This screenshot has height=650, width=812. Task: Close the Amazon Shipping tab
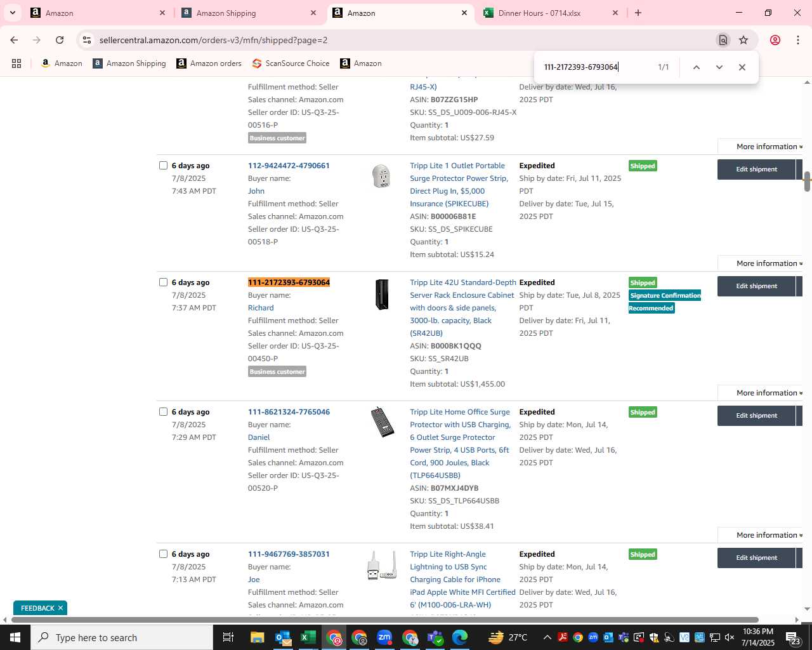click(x=313, y=13)
